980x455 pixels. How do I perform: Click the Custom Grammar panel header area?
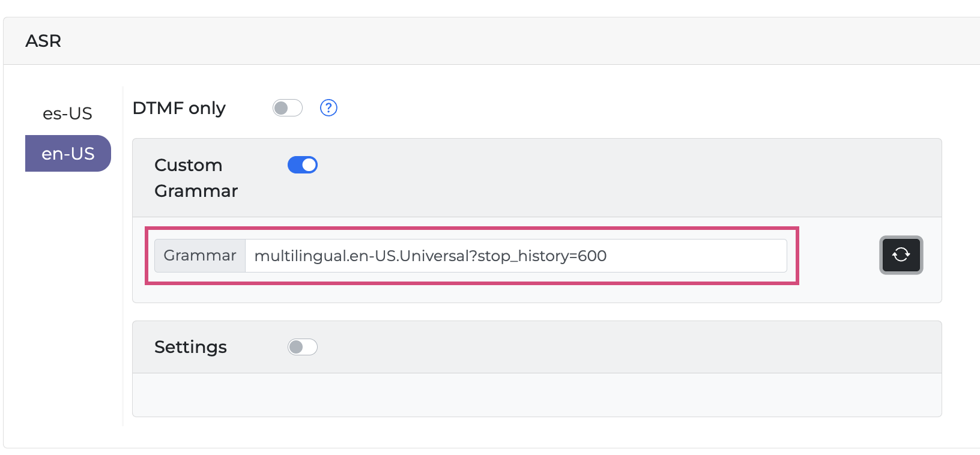click(x=600, y=178)
